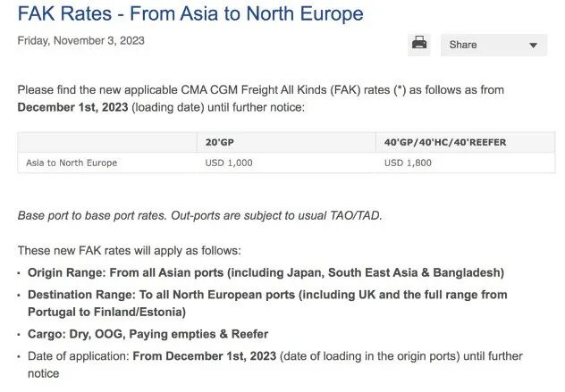
Task: Click the USD 1,800 rate cell
Action: point(409,163)
